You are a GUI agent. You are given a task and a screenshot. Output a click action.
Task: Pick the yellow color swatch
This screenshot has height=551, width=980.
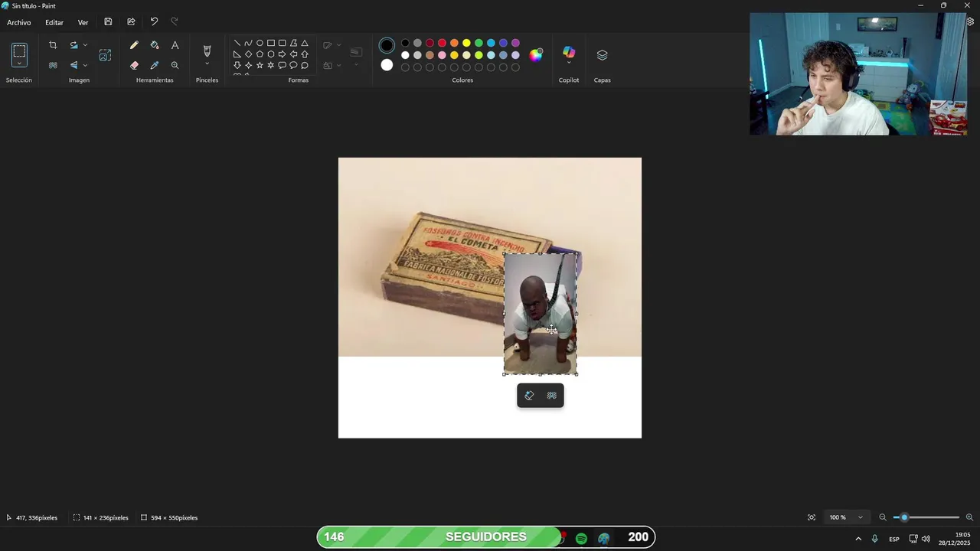tap(466, 43)
